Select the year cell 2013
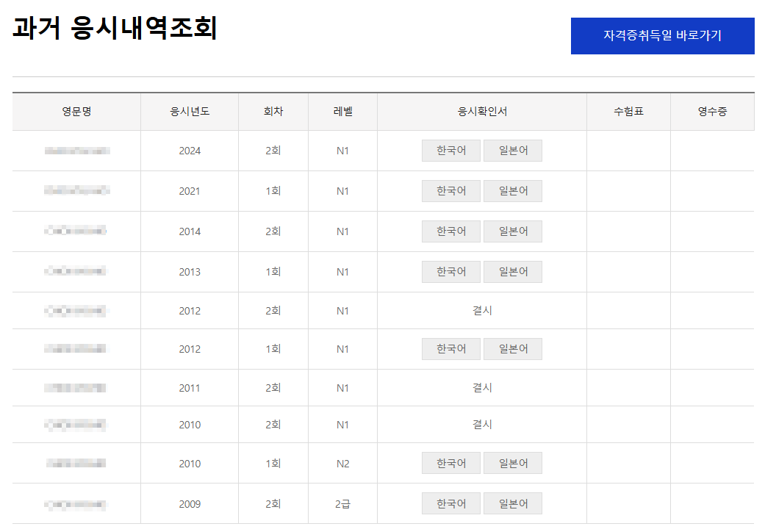This screenshot has height=532, width=765. pos(190,273)
